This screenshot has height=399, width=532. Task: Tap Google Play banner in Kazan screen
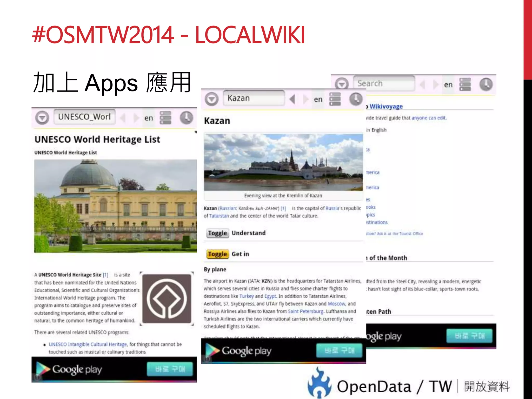283,351
